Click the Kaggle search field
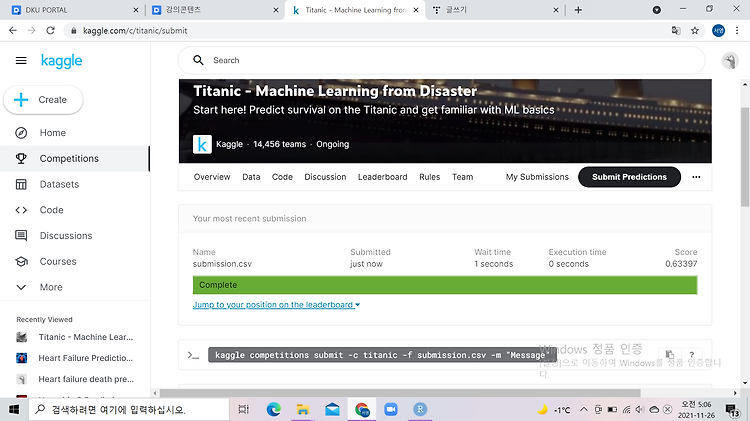Viewport: 750px width, 421px height. (x=441, y=60)
